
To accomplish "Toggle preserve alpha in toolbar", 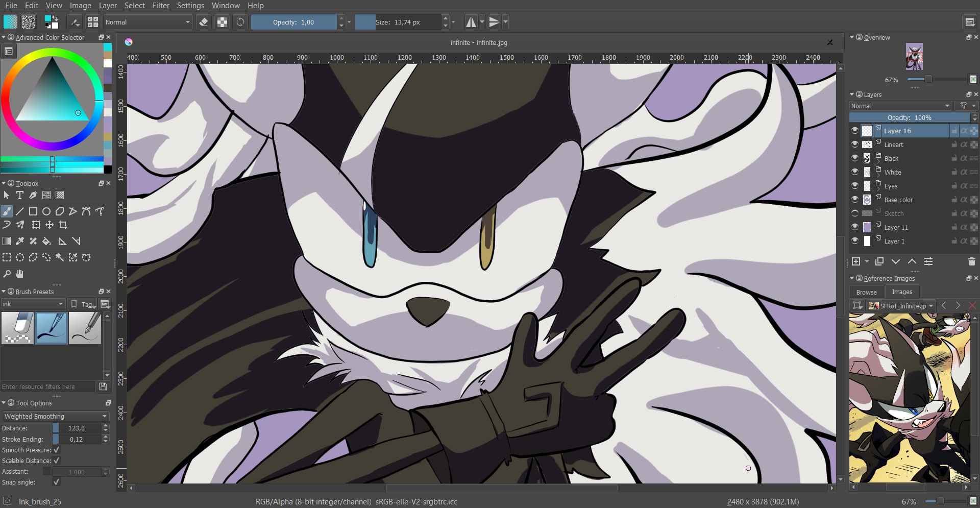I will [x=222, y=22].
